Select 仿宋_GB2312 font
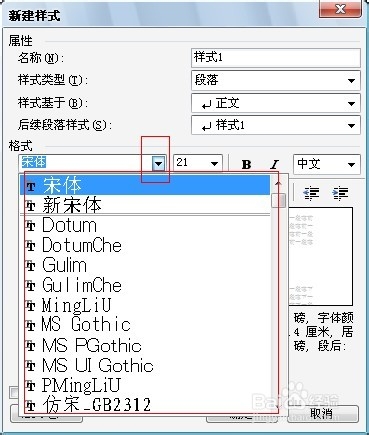Image resolution: width=369 pixels, height=435 pixels. (x=145, y=405)
